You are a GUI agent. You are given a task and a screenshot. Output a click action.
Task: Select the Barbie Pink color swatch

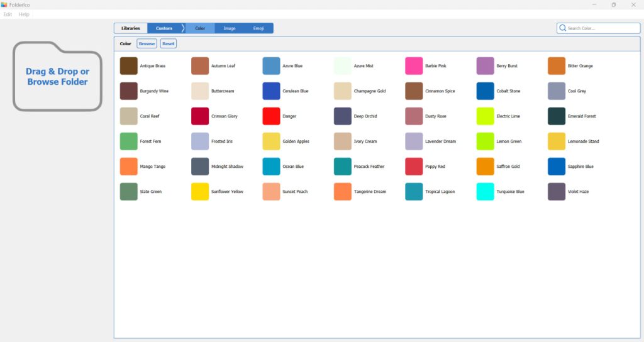[414, 66]
